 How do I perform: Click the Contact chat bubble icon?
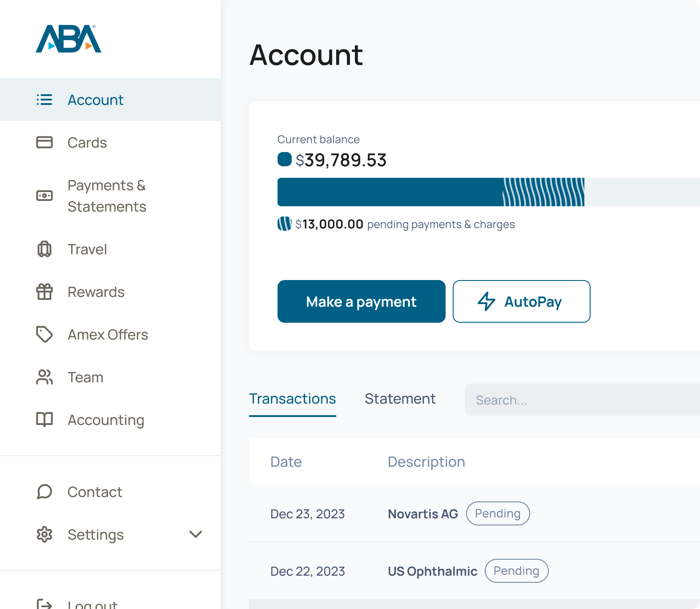(44, 492)
